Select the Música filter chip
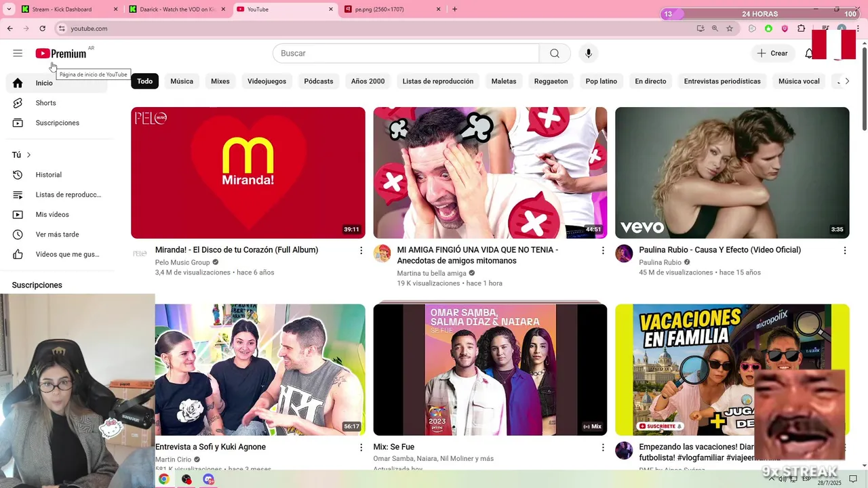Viewport: 868px width, 488px height. [x=182, y=81]
